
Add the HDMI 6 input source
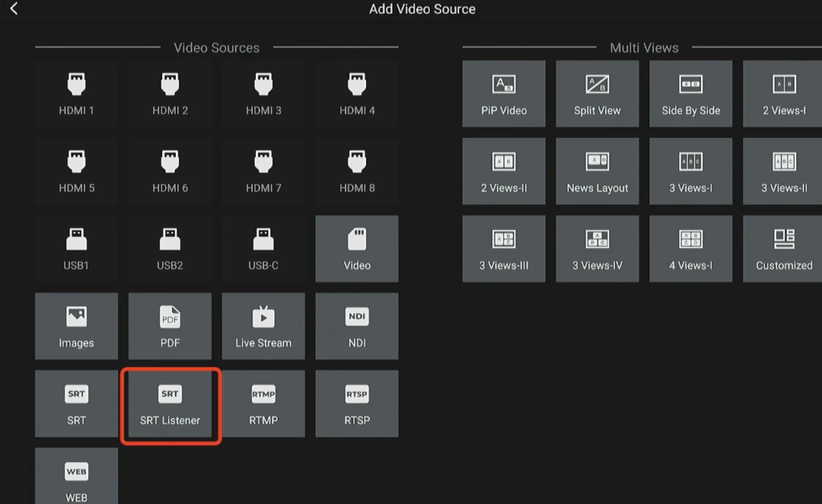[169, 172]
